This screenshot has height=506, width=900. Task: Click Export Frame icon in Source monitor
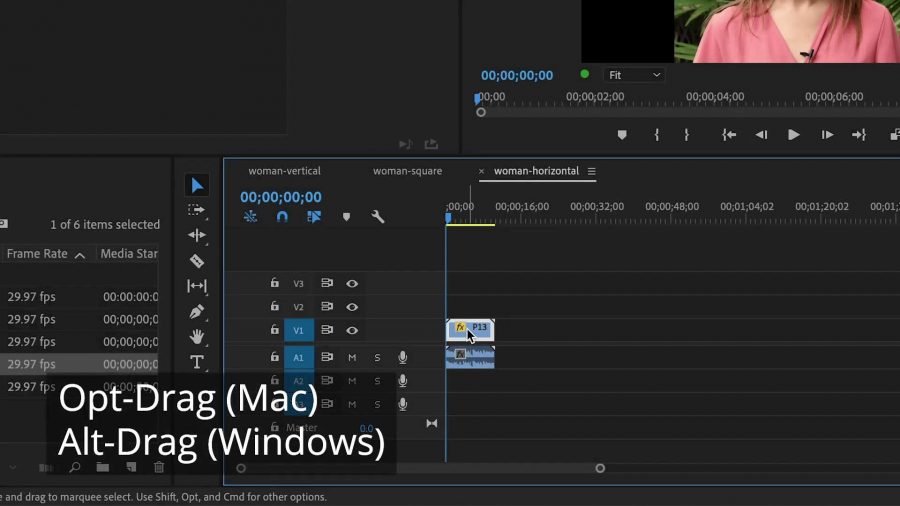(431, 144)
